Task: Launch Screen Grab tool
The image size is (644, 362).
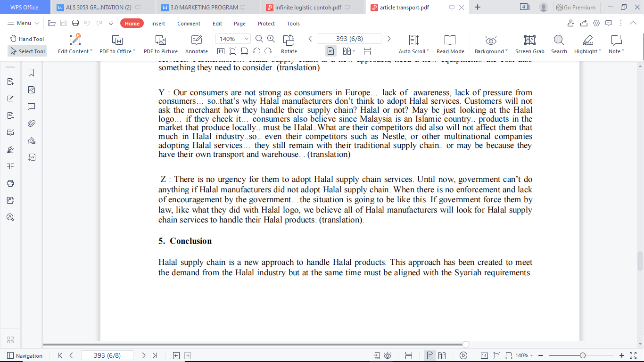Action: (x=530, y=44)
